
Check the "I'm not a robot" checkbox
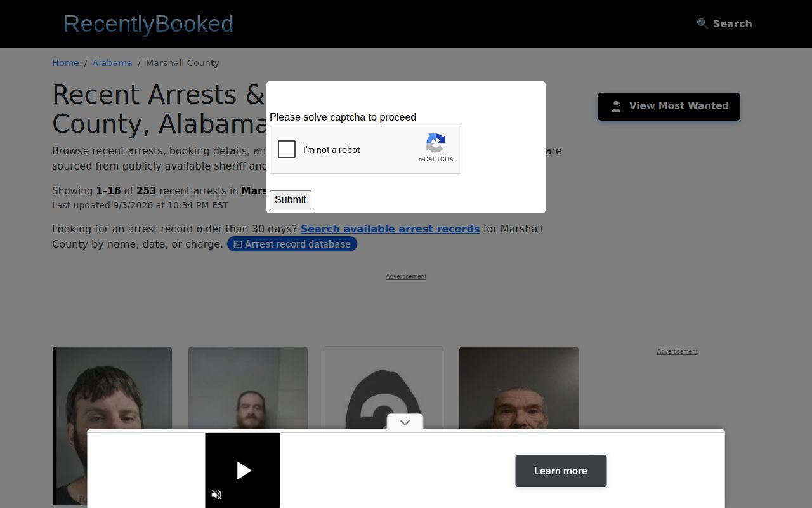pos(287,149)
